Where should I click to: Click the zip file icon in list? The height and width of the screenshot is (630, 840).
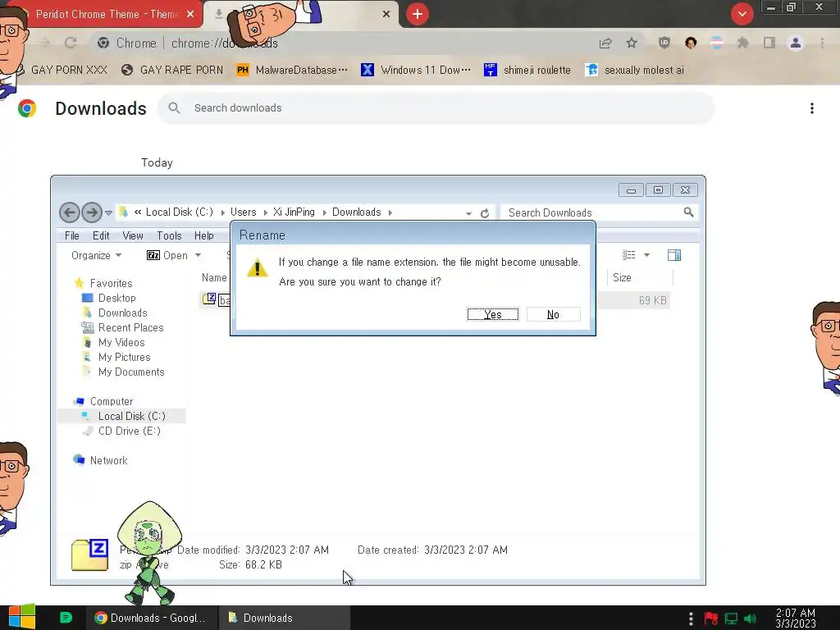coord(209,299)
